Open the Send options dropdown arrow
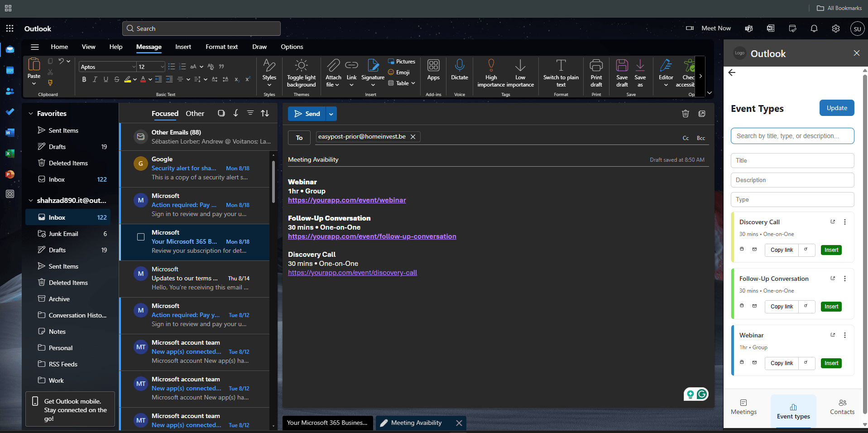The height and width of the screenshot is (433, 868). pos(331,114)
